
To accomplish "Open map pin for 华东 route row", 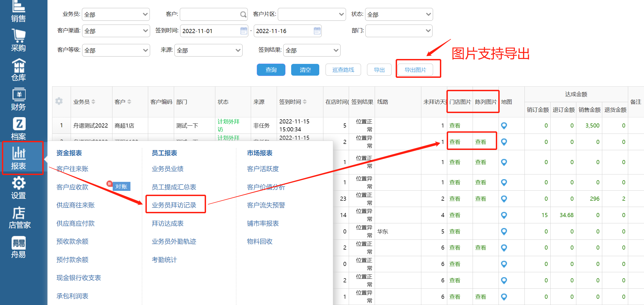I will 504,232.
